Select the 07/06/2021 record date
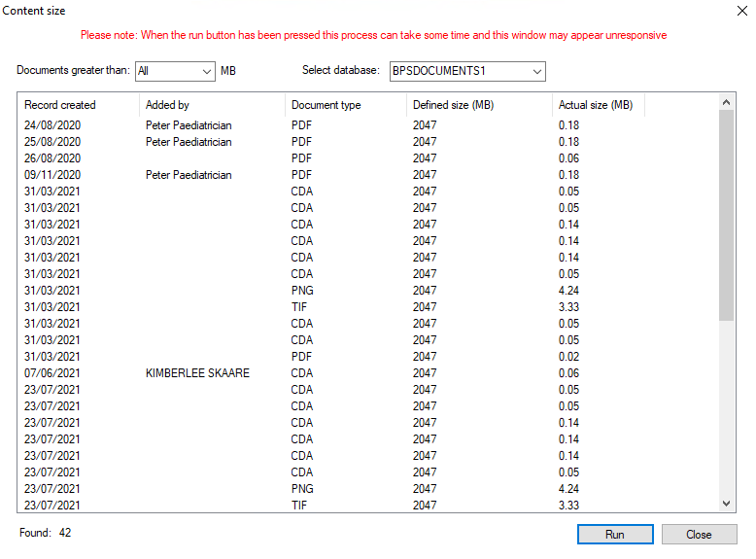Screen dimensions: 756x559 [52, 372]
